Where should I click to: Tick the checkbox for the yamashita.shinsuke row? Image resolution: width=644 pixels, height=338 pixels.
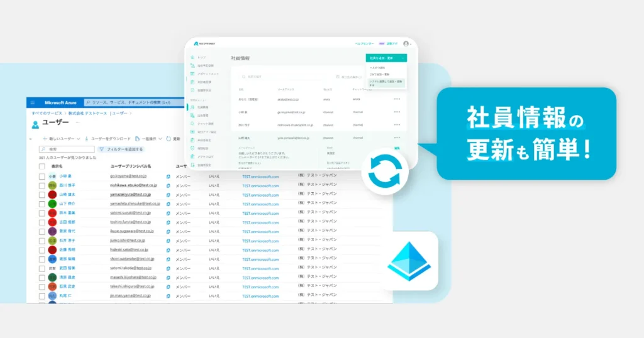click(42, 204)
